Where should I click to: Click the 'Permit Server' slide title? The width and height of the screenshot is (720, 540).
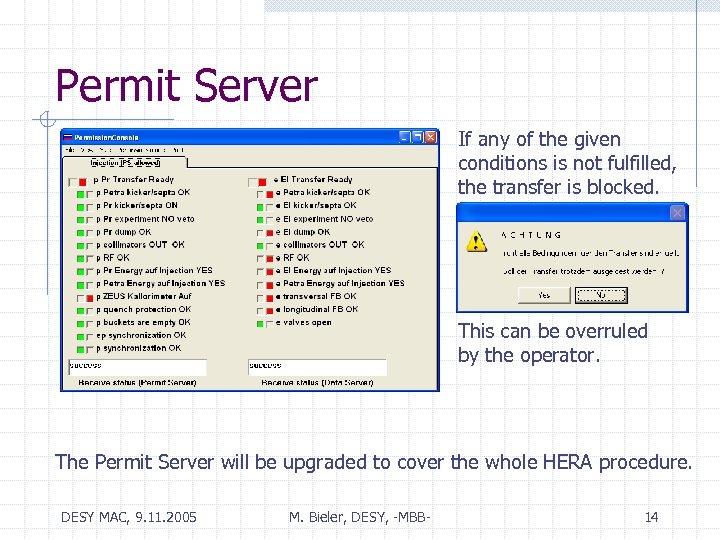coord(186,86)
